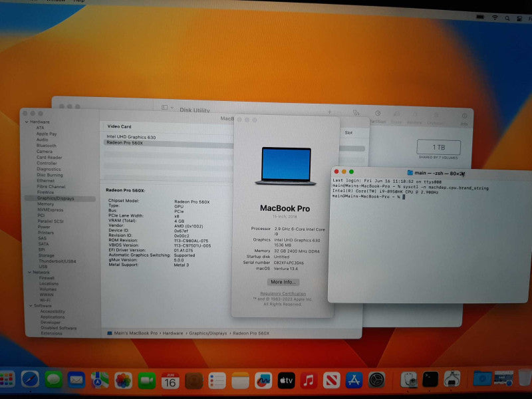The width and height of the screenshot is (532, 399).
Task: Click the Slot column header
Action: pos(348,132)
